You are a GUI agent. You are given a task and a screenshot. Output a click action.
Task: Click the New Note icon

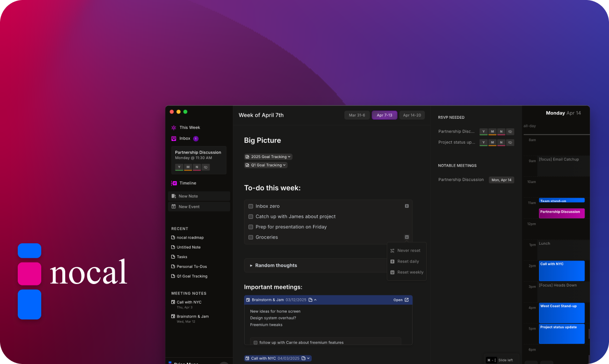click(x=174, y=196)
